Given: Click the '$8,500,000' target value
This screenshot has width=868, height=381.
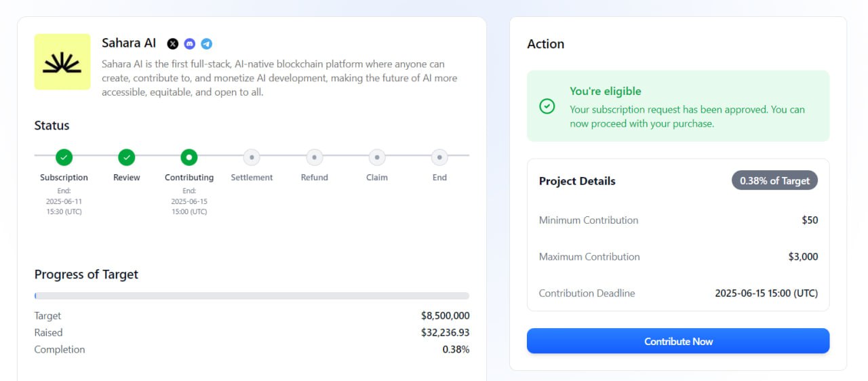Looking at the screenshot, I should click(x=445, y=316).
